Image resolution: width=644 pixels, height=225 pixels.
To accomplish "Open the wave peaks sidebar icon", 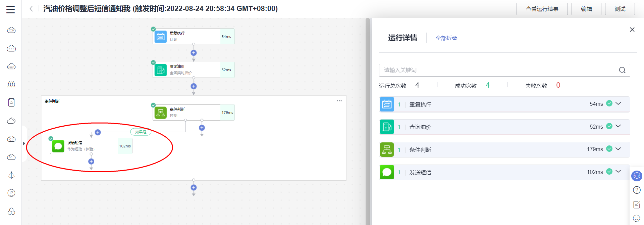I will click(11, 84).
